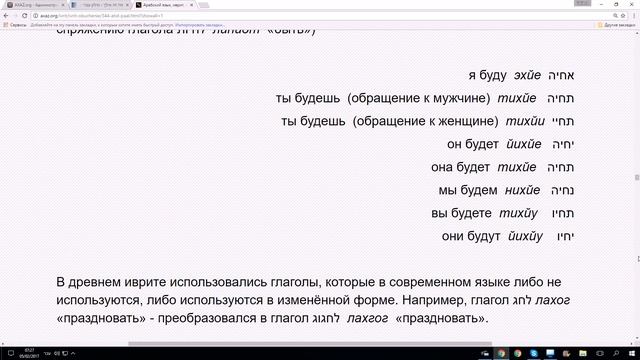640x360 pixels.
Task: Click the vertical scrollbar thumb
Action: click(x=637, y=178)
